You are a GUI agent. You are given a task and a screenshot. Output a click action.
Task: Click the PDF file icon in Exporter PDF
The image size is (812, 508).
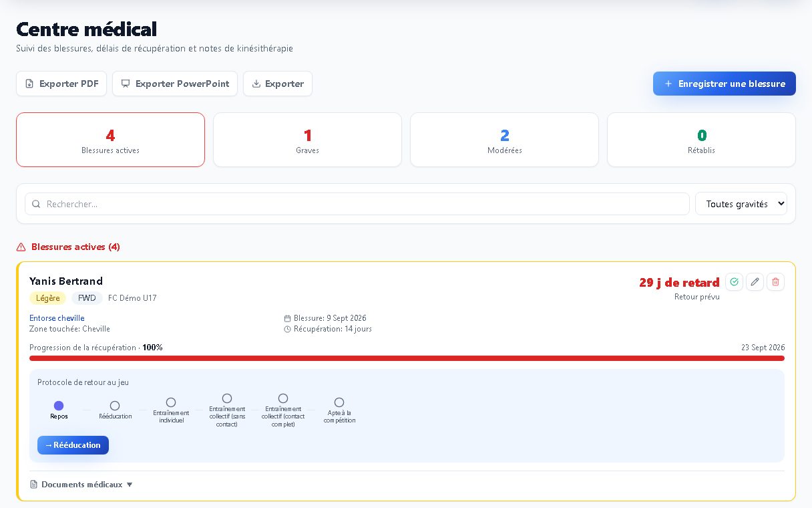(x=29, y=84)
